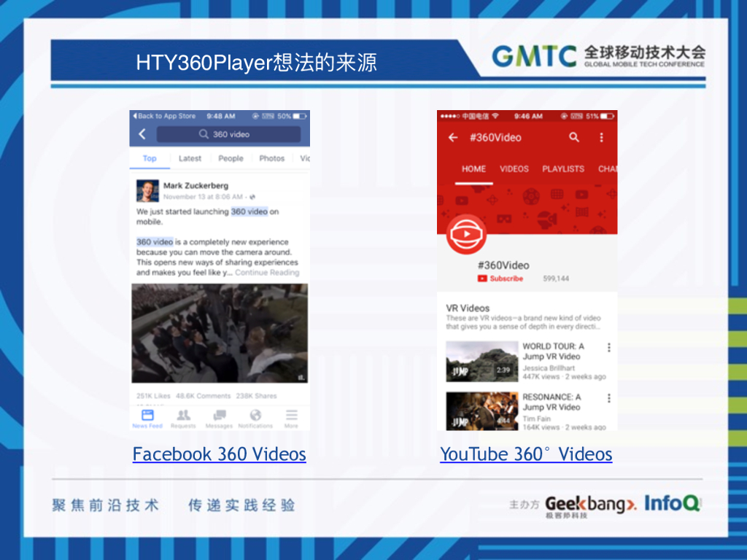
Task: Click Mark Zuckerberg's profile picture
Action: [x=147, y=191]
